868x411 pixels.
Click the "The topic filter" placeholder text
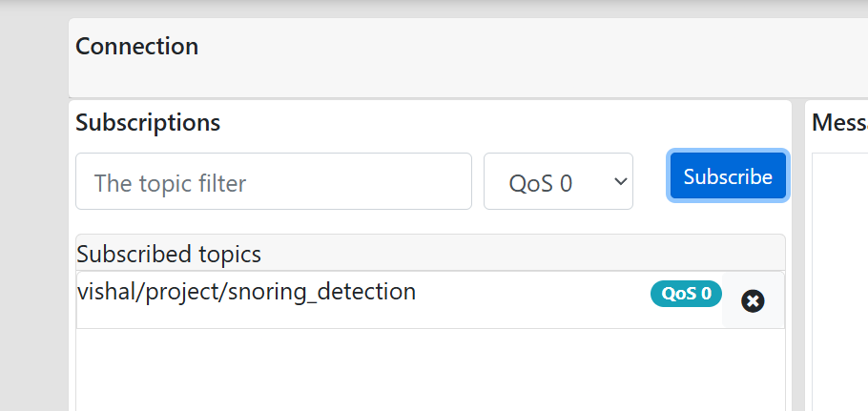click(170, 183)
